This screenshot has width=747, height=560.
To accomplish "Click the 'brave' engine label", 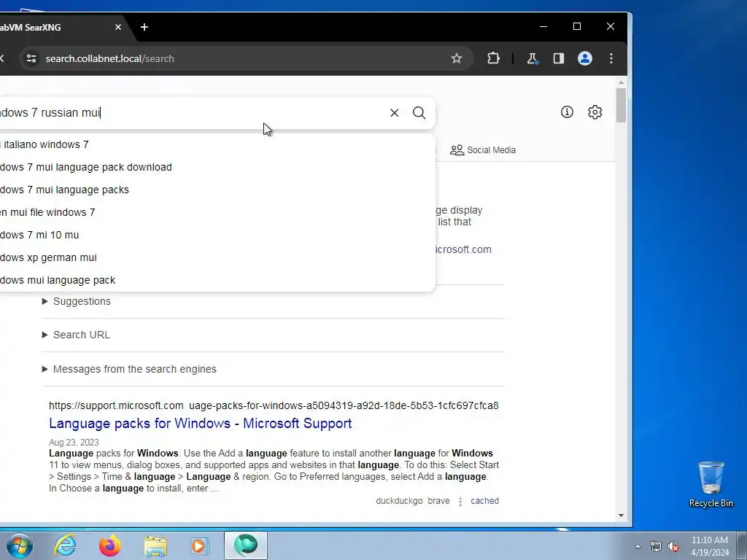I will click(438, 501).
